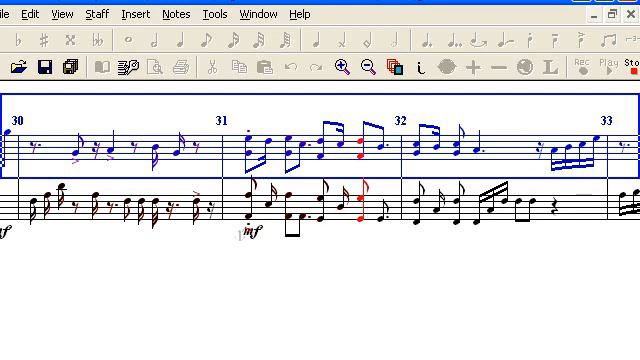640x360 pixels.
Task: Open a file with folder icon
Action: 19,67
